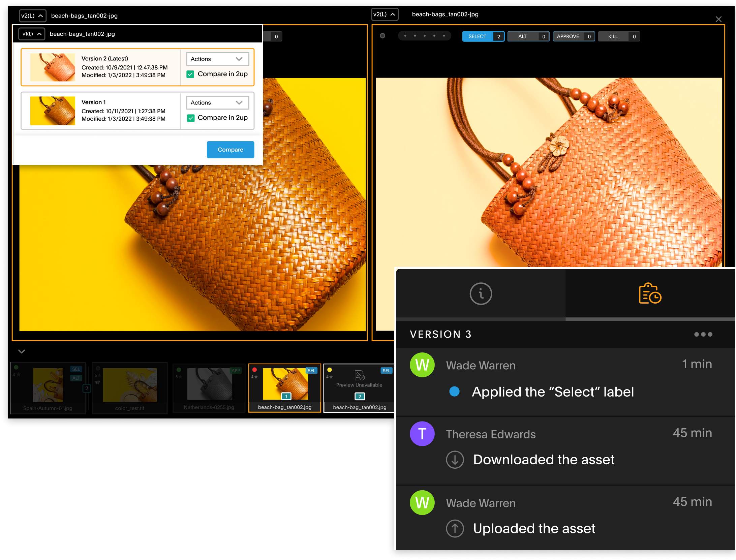Screen dimensions: 736x560
Task: Click the 1 min timestamp
Action: tap(697, 364)
